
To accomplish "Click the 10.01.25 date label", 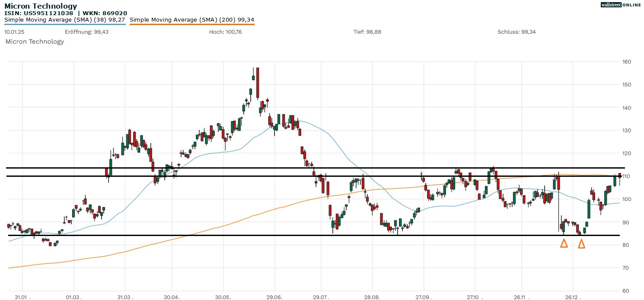I will coord(14,32).
